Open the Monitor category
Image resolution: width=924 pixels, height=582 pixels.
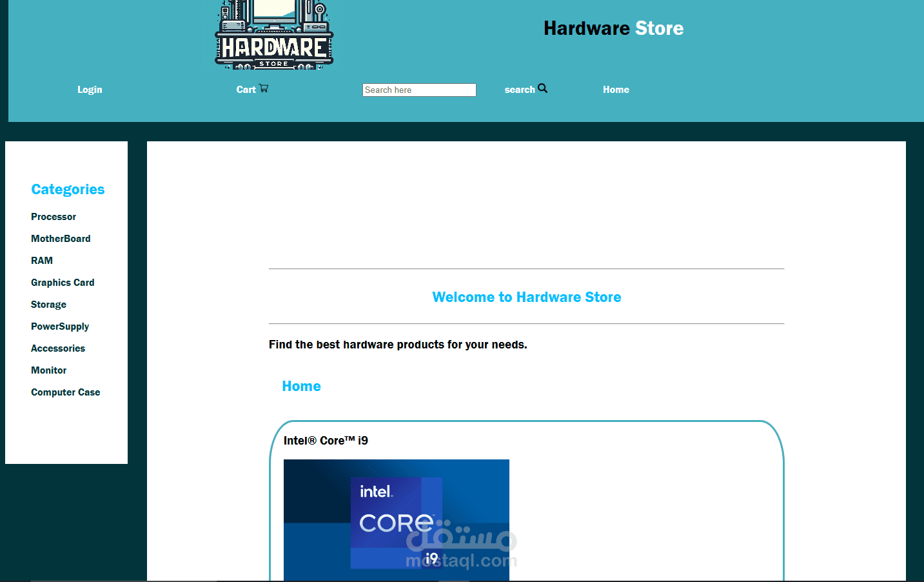tap(48, 370)
